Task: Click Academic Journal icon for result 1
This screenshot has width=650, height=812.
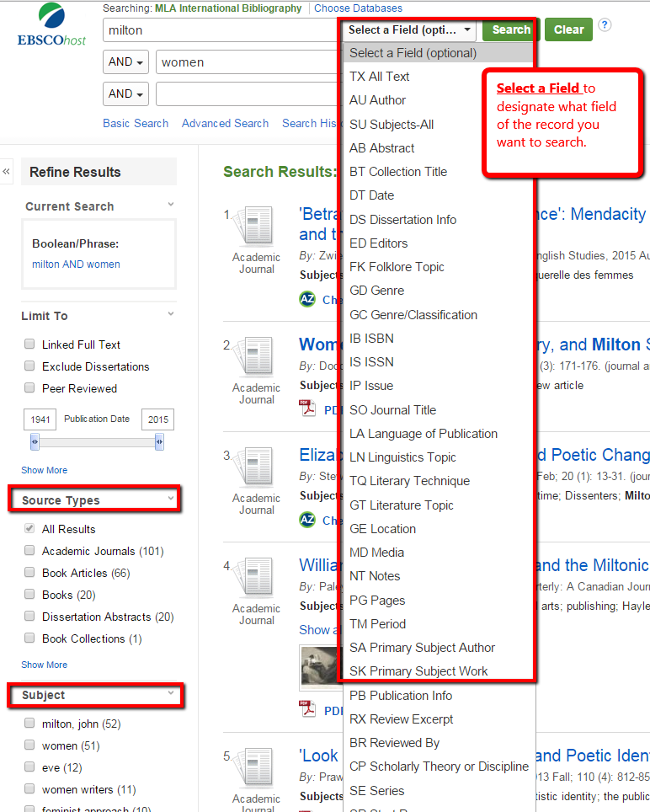Action: click(255, 225)
